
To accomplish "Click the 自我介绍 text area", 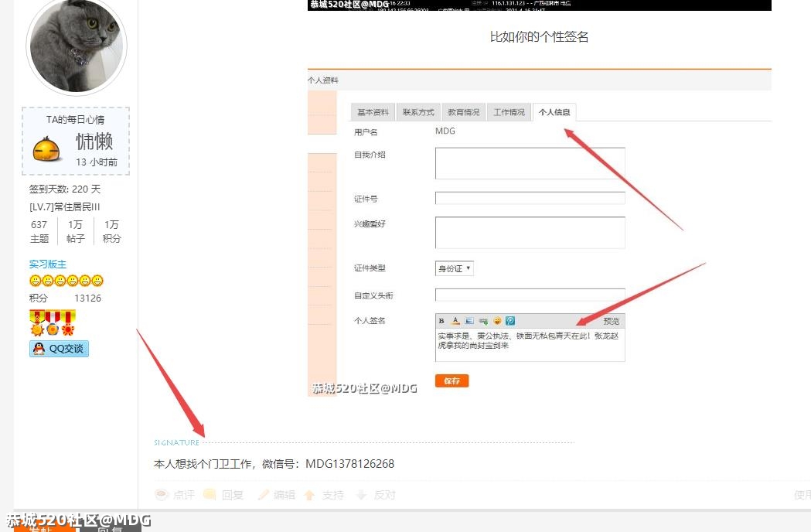I will point(530,163).
